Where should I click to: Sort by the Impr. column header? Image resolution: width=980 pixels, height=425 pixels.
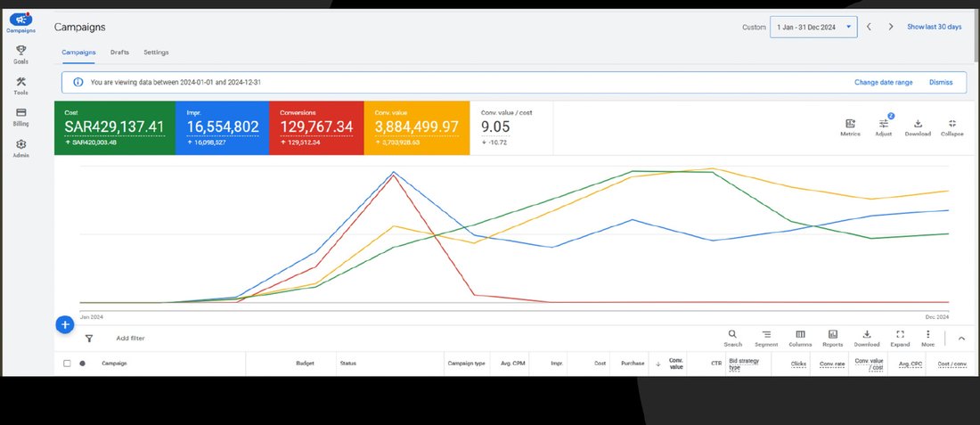[x=557, y=364]
